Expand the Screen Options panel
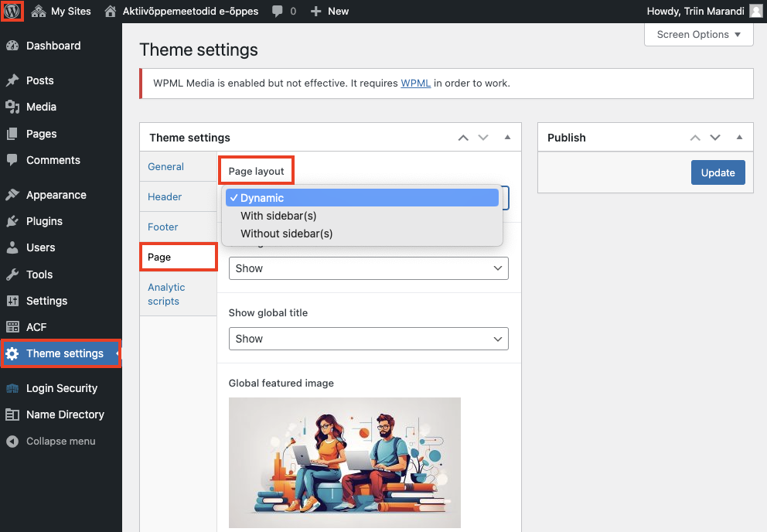This screenshot has height=532, width=767. (698, 34)
